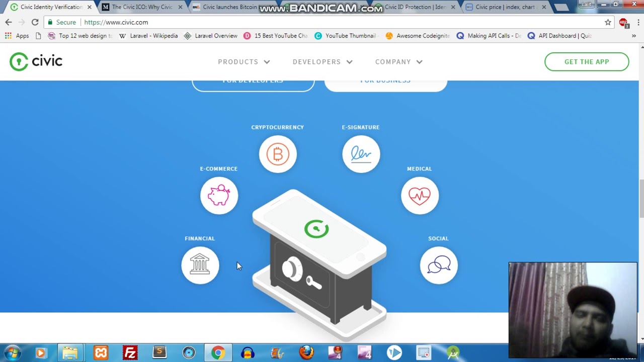The width and height of the screenshot is (644, 362).
Task: Click the E-Commerce piggy bank icon
Action: (x=219, y=196)
